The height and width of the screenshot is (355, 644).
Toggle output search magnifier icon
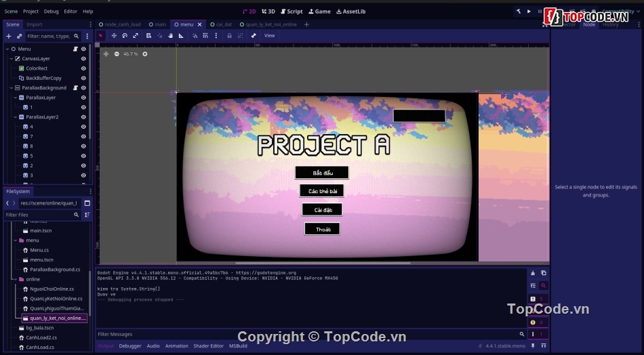pos(544,285)
